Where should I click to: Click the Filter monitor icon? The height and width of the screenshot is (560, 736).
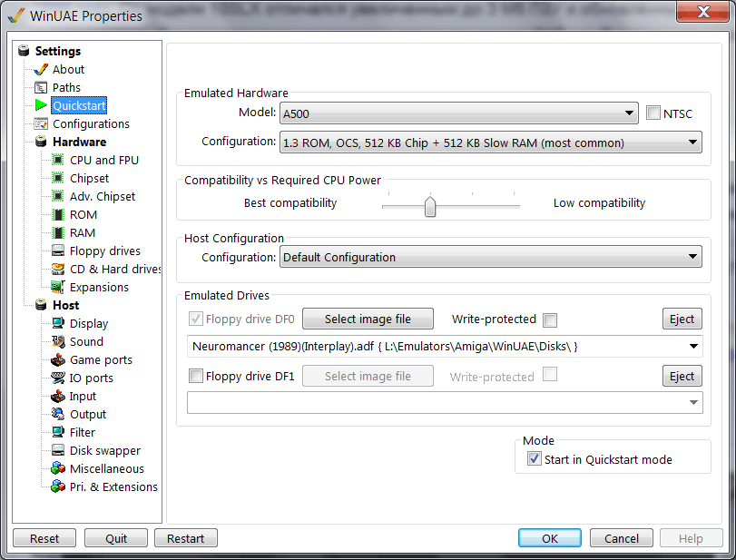[58, 432]
